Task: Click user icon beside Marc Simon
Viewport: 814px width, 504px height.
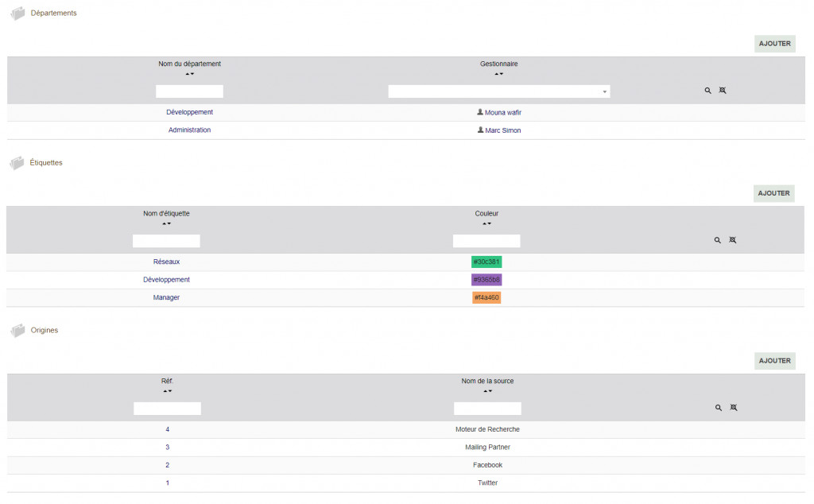Action: tap(480, 130)
